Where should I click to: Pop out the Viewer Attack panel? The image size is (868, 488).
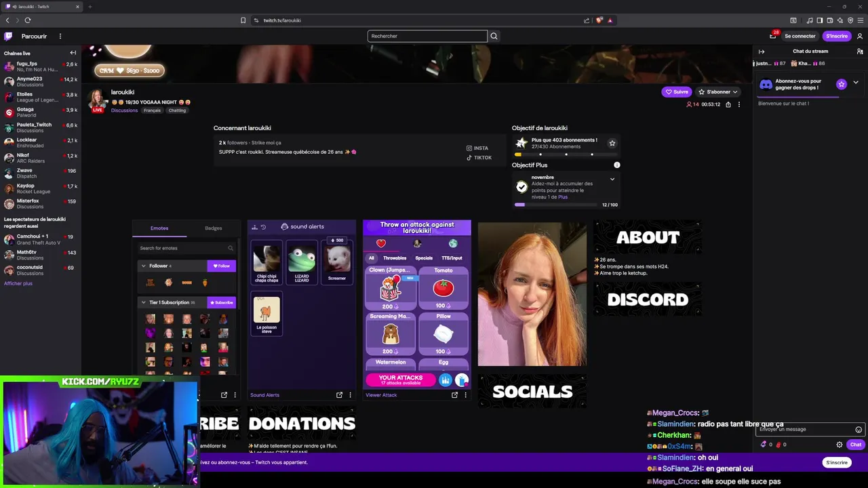[455, 394]
